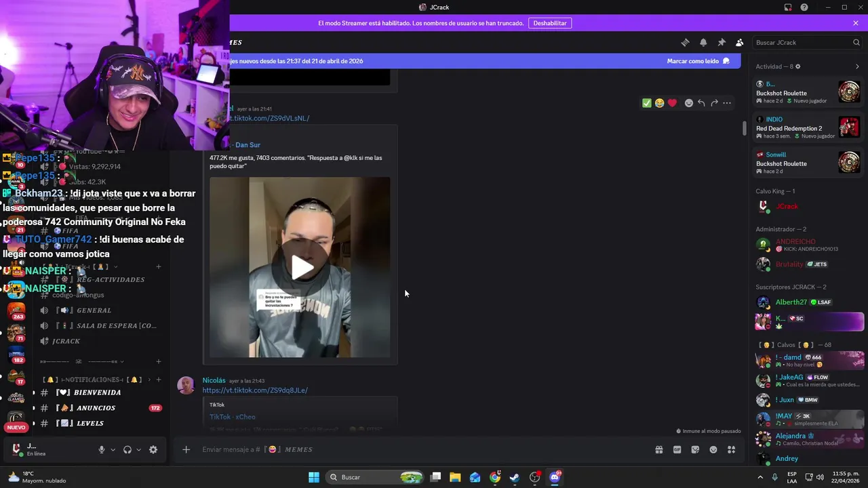
Task: Open member Alberth27 profile
Action: [x=808, y=302]
